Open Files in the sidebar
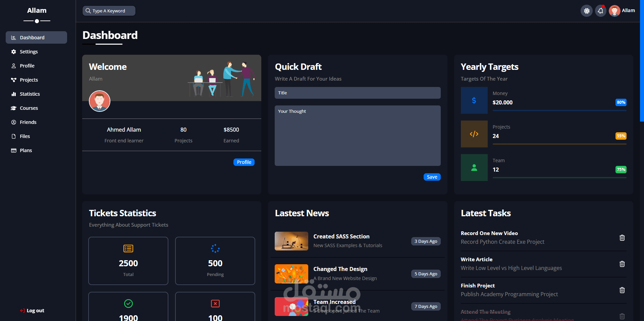This screenshot has width=644, height=321. point(36,136)
